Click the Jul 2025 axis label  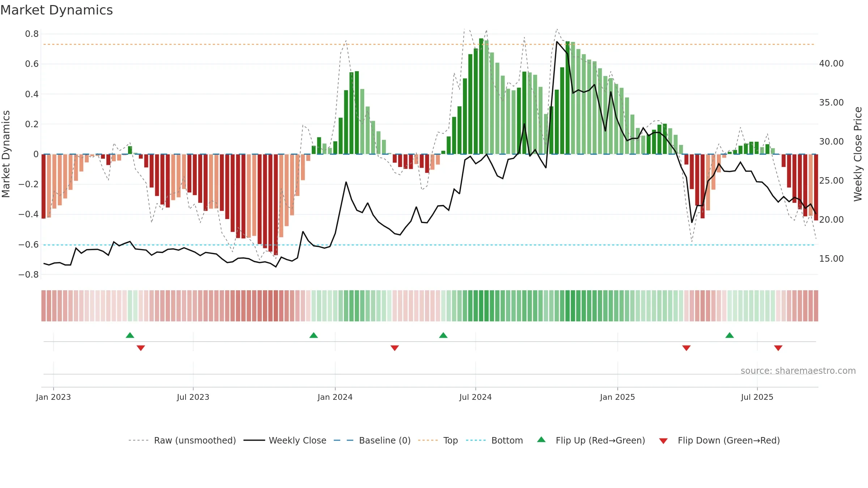[757, 397]
